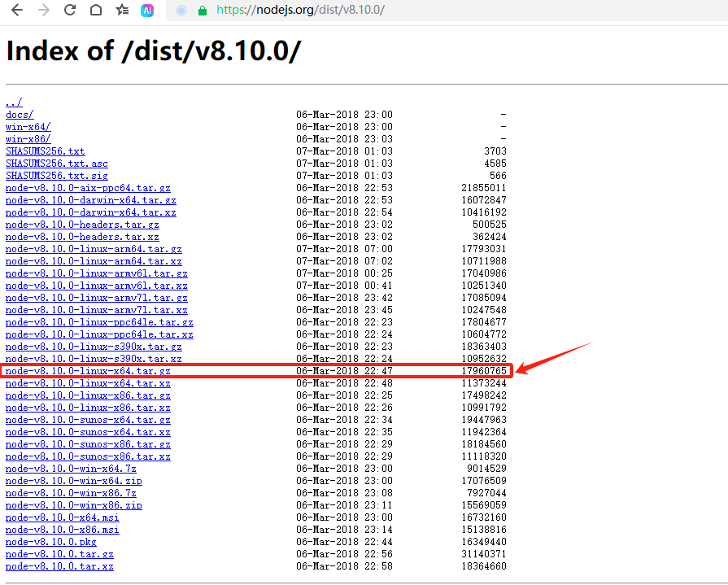The image size is (728, 585).
Task: Open the win-x86/ folder link
Action: tap(28, 139)
